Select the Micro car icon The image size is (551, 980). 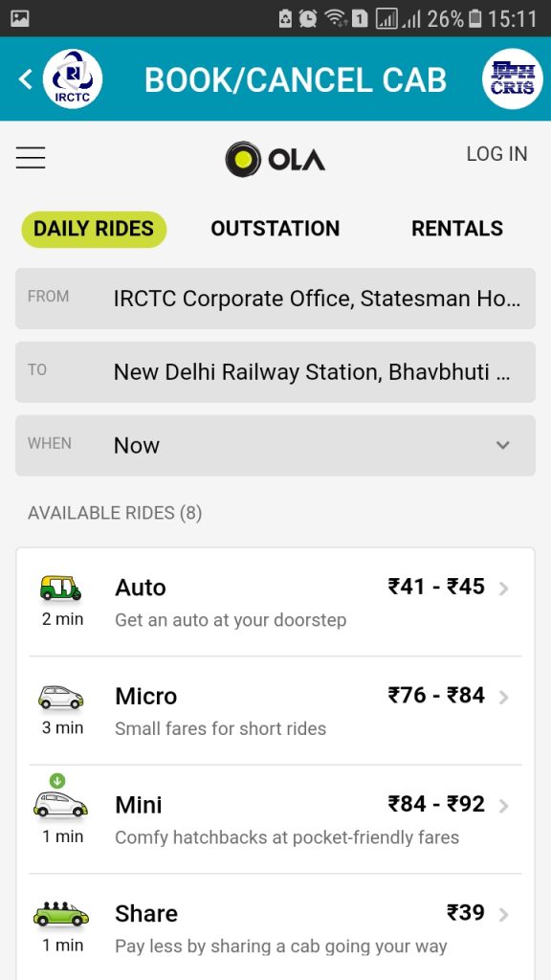tap(60, 697)
